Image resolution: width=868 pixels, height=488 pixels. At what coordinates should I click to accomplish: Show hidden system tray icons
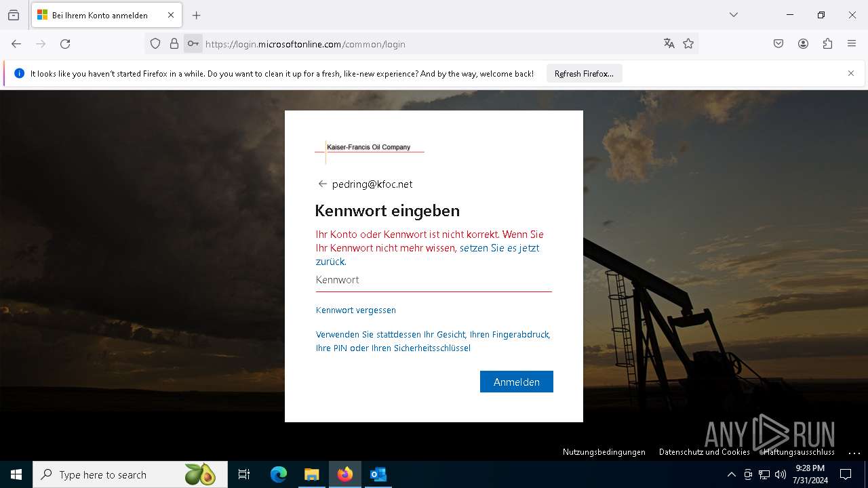[731, 474]
